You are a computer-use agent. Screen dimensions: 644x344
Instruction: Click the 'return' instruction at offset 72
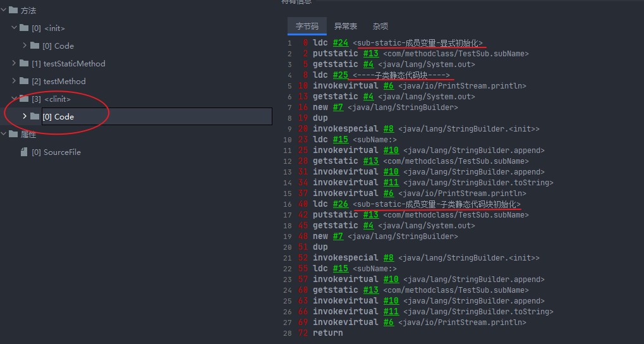pyautogui.click(x=327, y=333)
